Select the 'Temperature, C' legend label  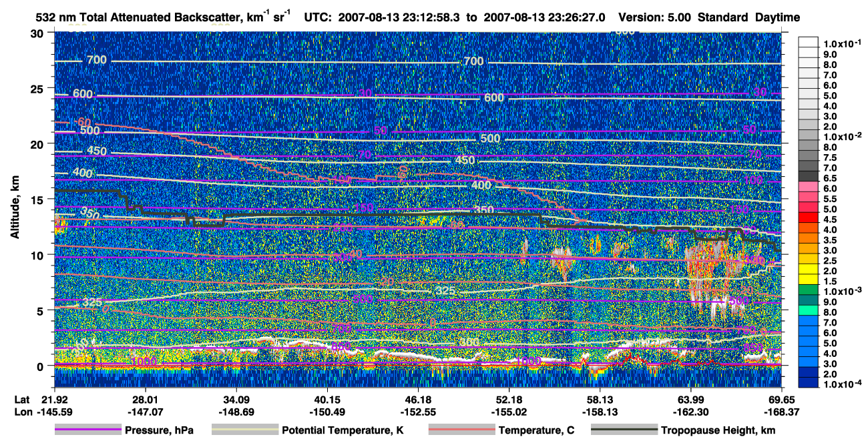(536, 430)
